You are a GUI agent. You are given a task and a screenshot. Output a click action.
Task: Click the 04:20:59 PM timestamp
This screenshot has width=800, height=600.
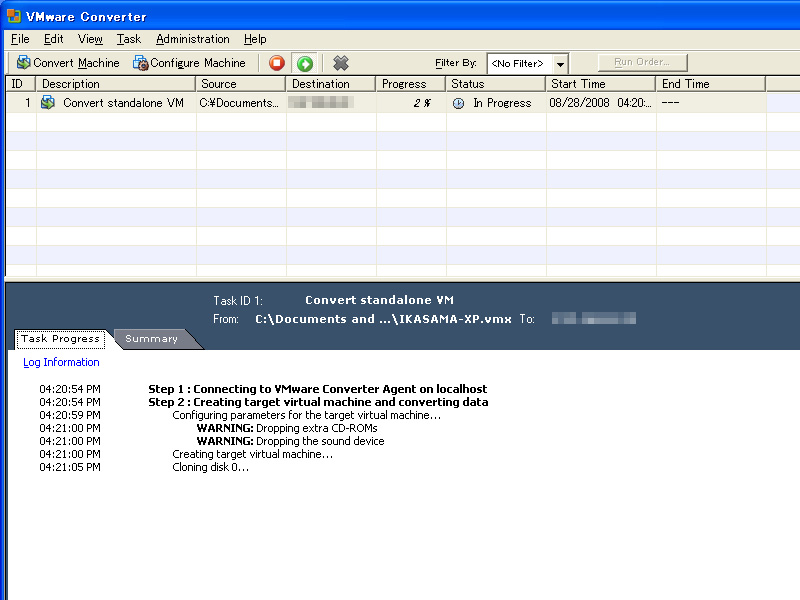coord(70,415)
